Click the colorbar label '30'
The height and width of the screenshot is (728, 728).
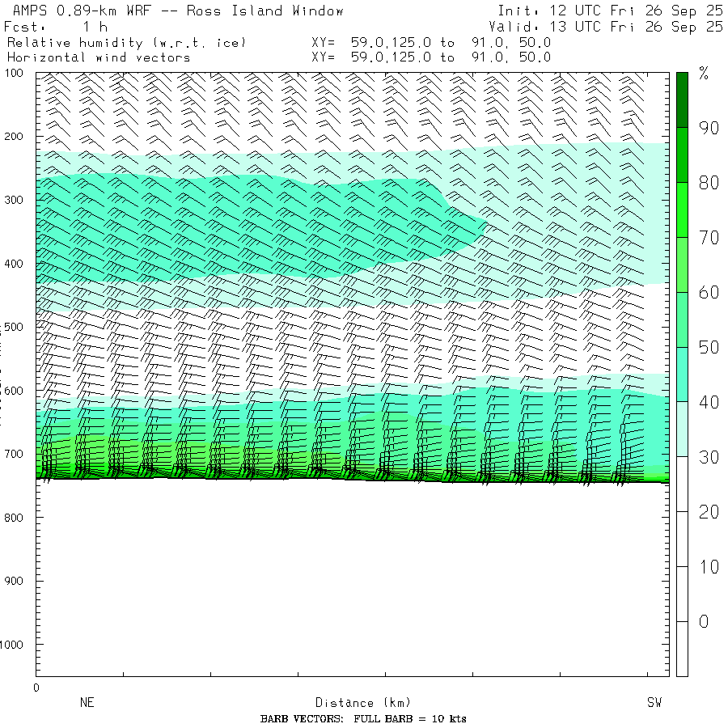[x=709, y=457]
